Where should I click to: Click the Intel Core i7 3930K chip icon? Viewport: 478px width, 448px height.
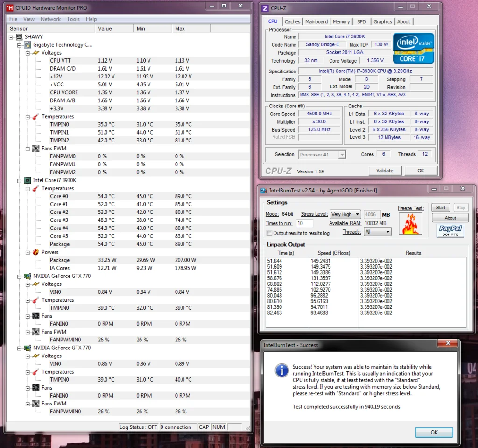click(28, 180)
